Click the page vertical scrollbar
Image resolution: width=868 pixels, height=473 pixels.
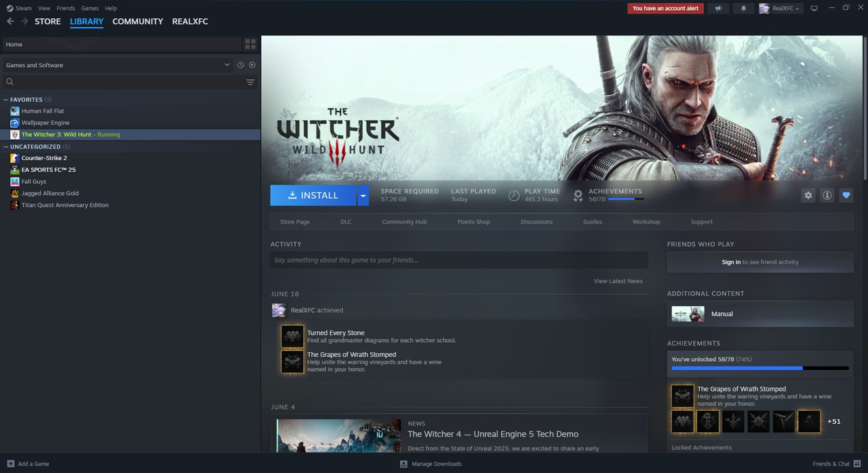(864, 110)
